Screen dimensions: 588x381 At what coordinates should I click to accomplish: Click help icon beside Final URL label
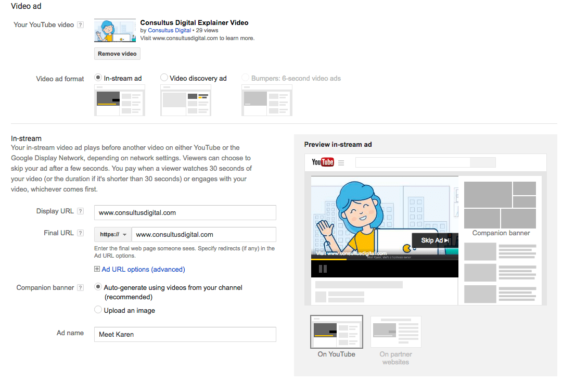tap(80, 233)
